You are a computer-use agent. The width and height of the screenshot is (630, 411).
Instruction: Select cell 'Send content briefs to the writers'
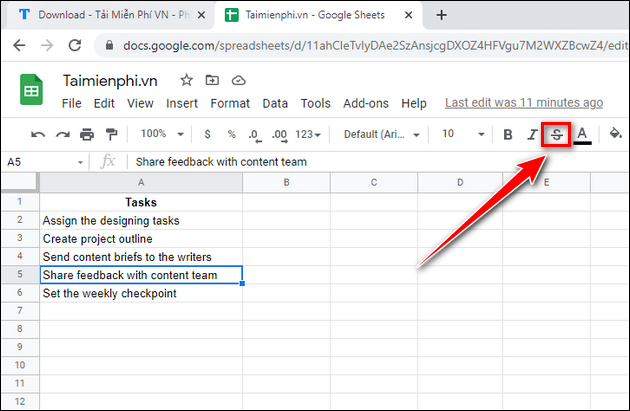click(141, 256)
